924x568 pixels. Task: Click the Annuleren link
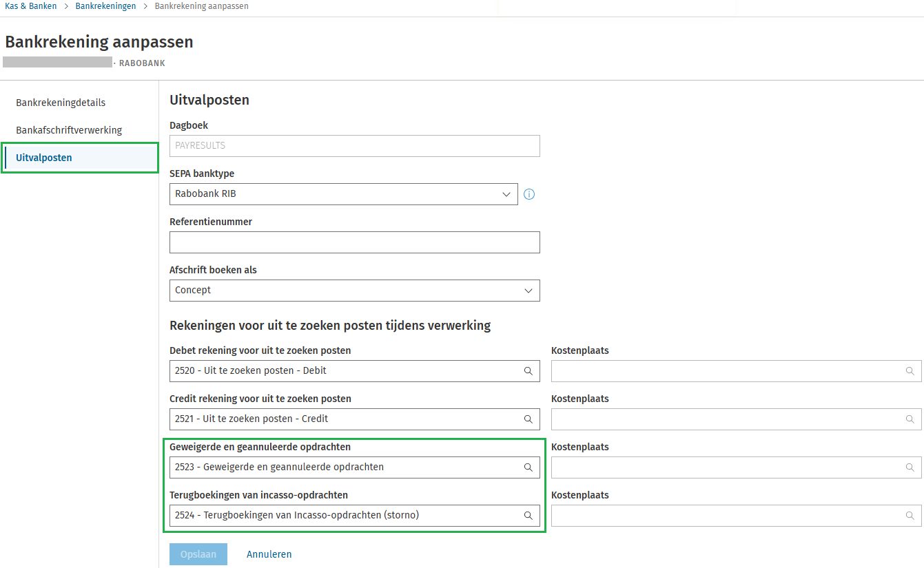(269, 554)
